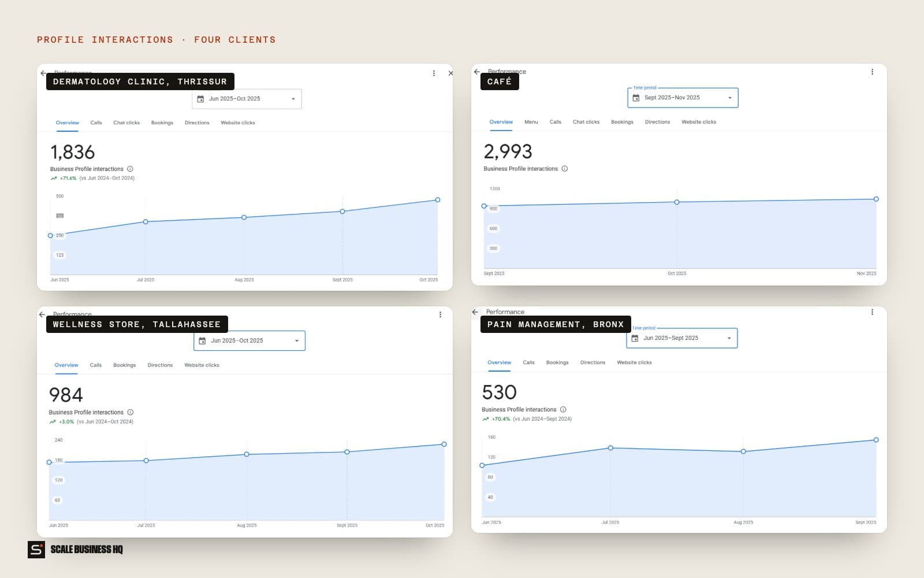Screen dimensions: 924x578
Task: Switch to Menu tab in Café panel
Action: (531, 122)
